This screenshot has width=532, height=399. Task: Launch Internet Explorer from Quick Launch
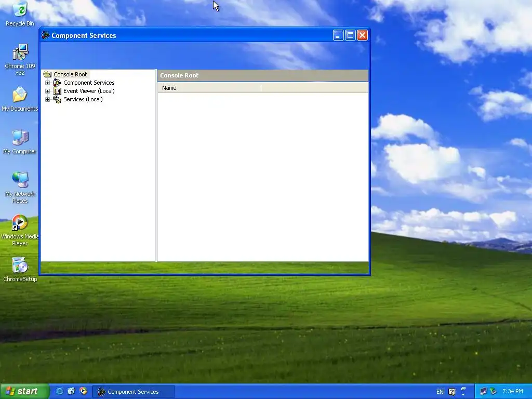[x=59, y=391]
